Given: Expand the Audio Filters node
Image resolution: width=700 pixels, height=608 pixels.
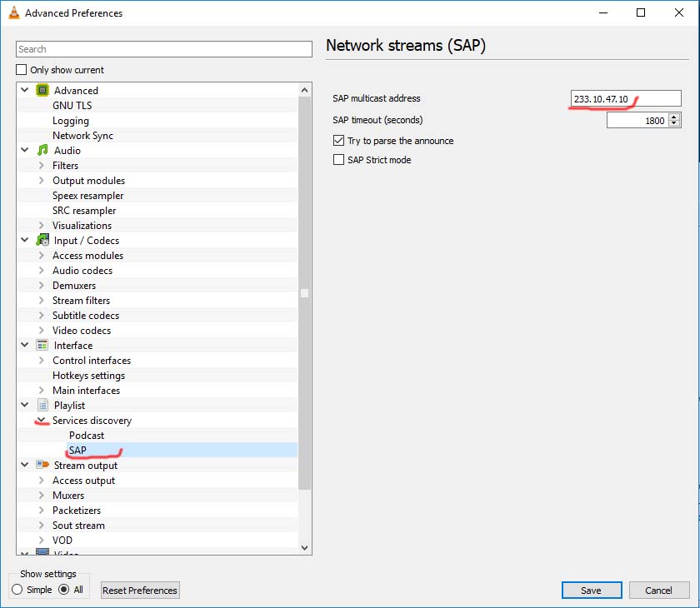Looking at the screenshot, I should click(42, 166).
